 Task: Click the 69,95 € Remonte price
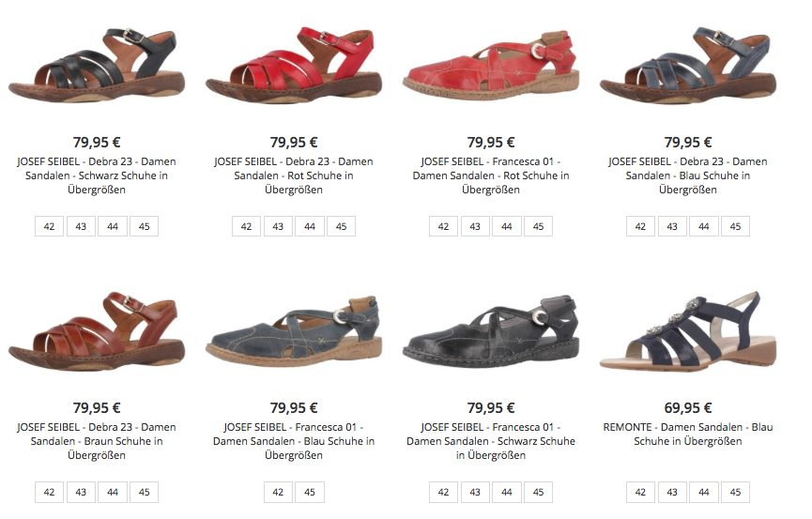(x=688, y=408)
